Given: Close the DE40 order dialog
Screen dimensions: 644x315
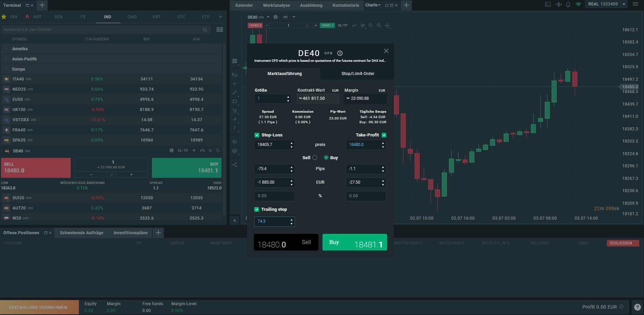Looking at the screenshot, I should [x=386, y=51].
